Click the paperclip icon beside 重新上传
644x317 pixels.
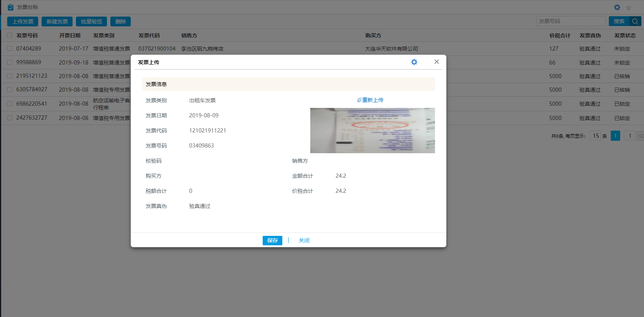click(359, 100)
